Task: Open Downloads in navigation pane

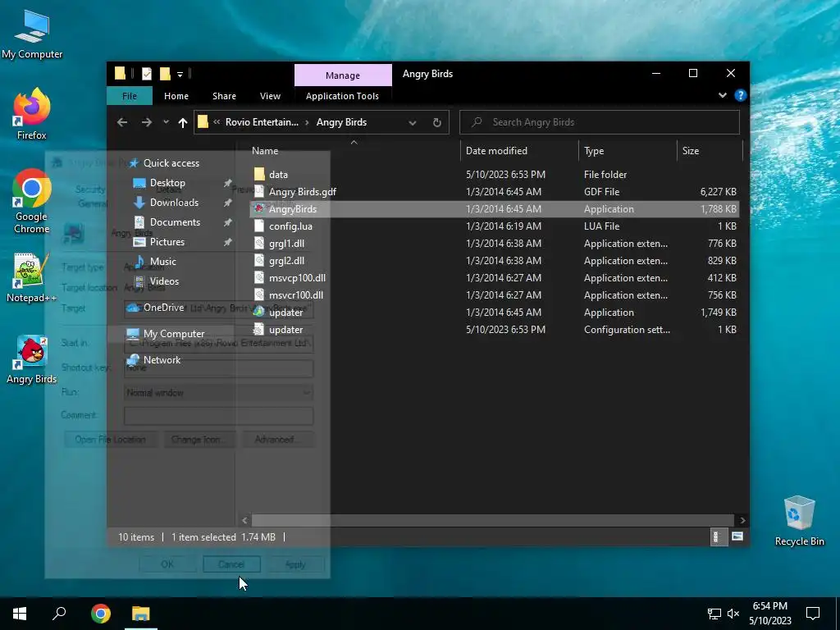Action: 174,203
